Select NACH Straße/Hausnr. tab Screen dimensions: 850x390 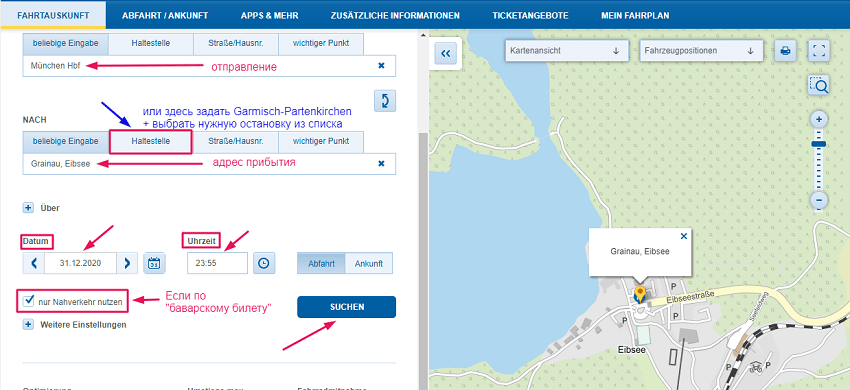[x=236, y=141]
